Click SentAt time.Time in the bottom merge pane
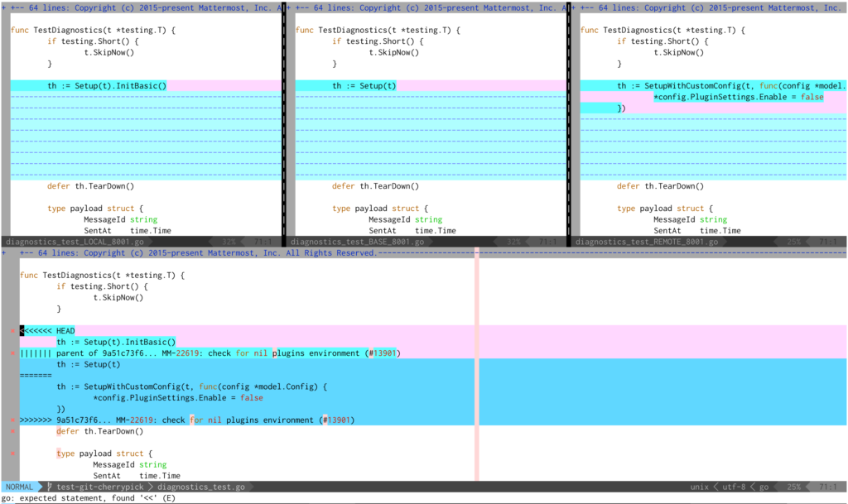 click(137, 475)
